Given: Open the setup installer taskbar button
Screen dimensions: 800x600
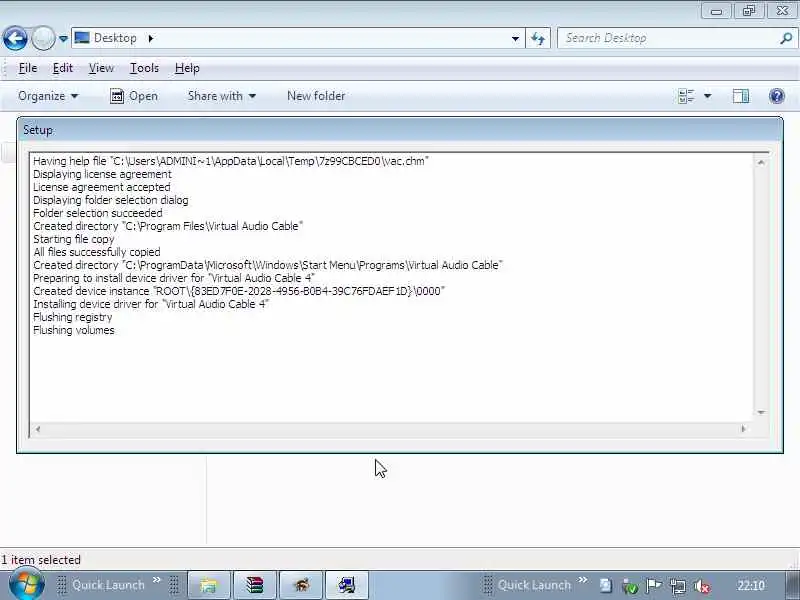Looking at the screenshot, I should pyautogui.click(x=346, y=585).
